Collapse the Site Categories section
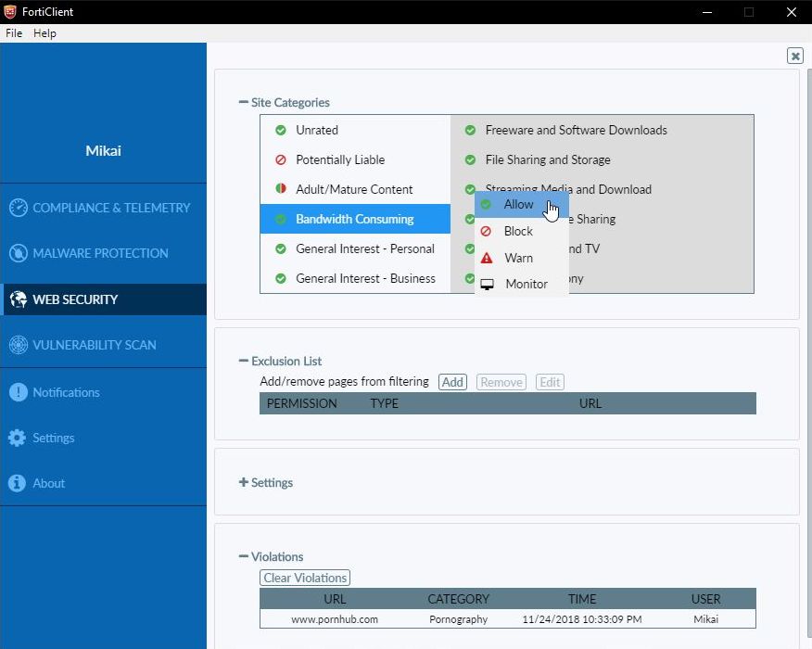 tap(244, 103)
